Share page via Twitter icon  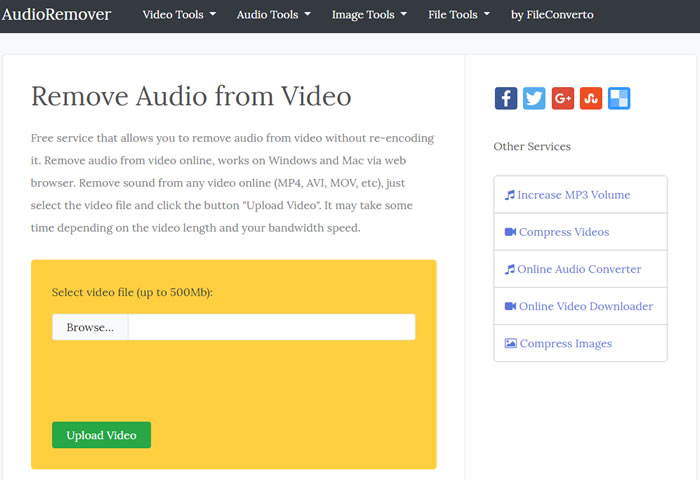click(x=534, y=98)
